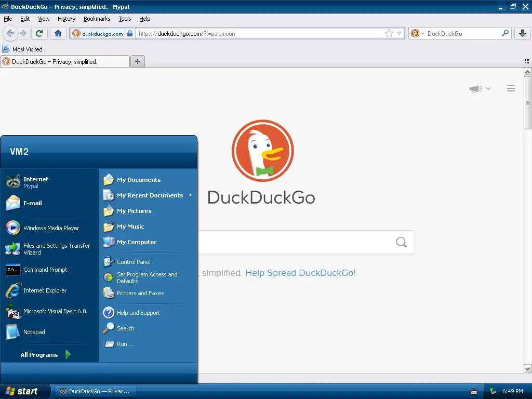Open My Music
Viewport: 532px width, 399px height.
coord(148,227)
